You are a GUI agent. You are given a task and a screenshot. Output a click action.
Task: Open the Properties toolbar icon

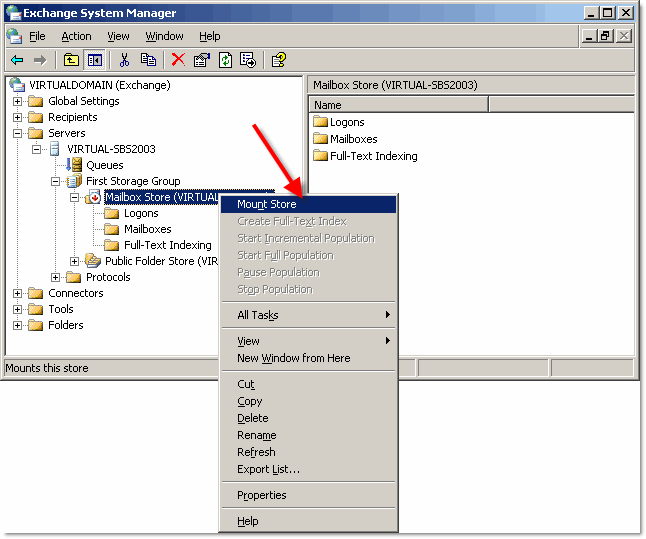[202, 60]
